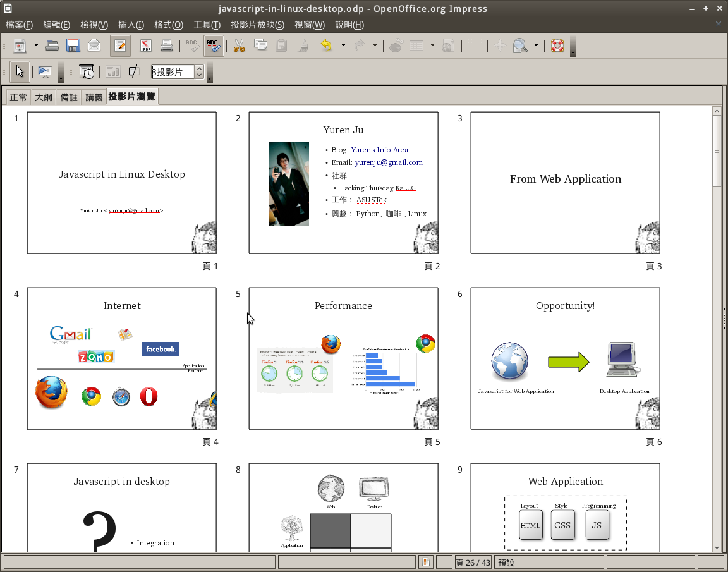The image size is (728, 572).
Task: Toggle Edit File mode icon
Action: [120, 46]
